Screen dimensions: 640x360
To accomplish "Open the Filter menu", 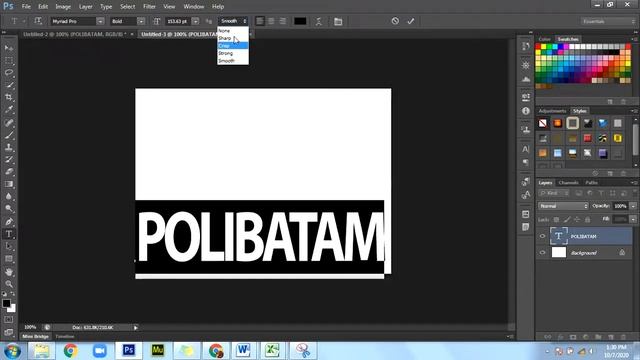I will pyautogui.click(x=149, y=7).
